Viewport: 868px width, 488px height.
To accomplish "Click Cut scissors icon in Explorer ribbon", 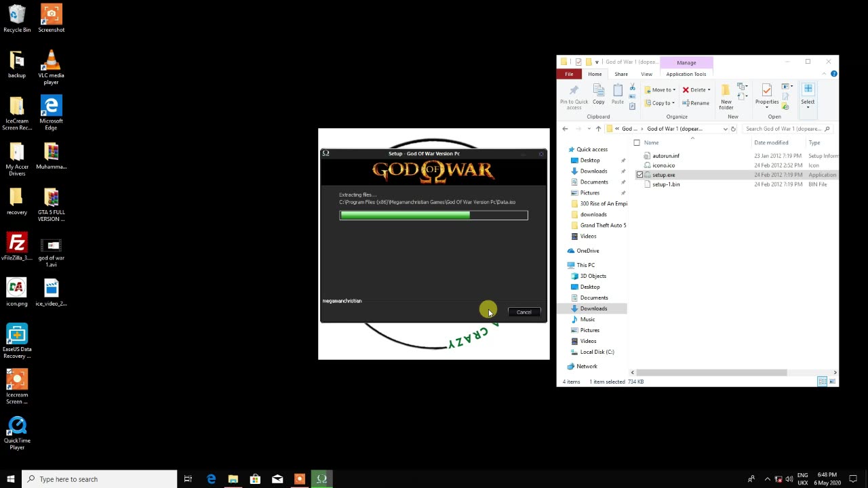I will [x=632, y=87].
